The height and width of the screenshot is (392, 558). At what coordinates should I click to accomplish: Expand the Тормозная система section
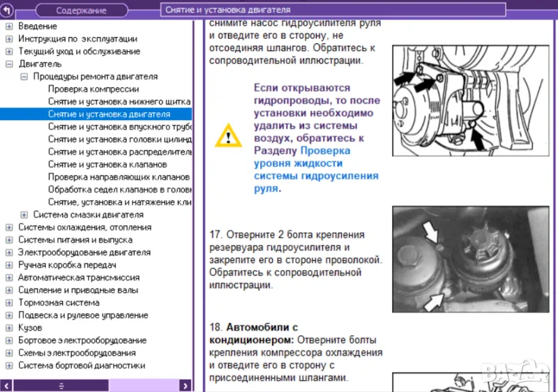click(x=9, y=303)
